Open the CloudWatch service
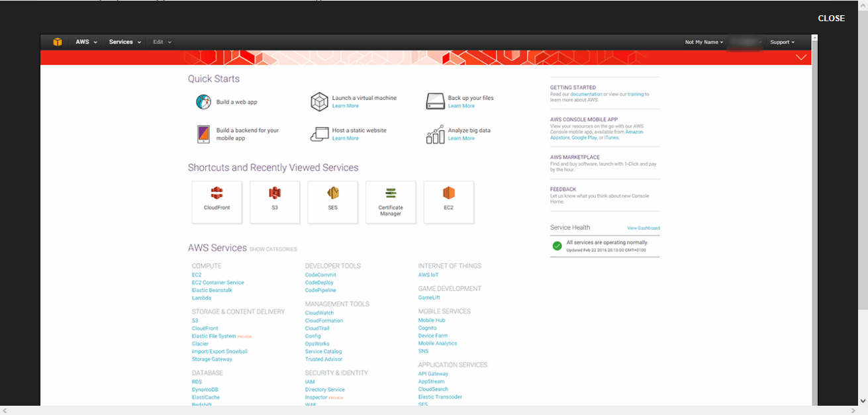The image size is (868, 415). pos(319,313)
